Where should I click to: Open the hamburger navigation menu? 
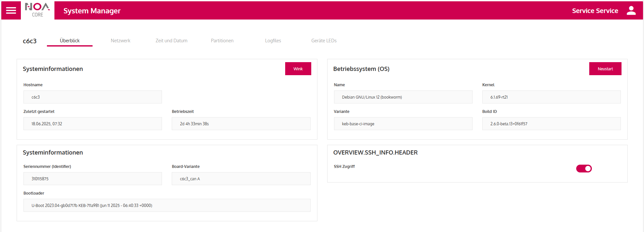(11, 10)
